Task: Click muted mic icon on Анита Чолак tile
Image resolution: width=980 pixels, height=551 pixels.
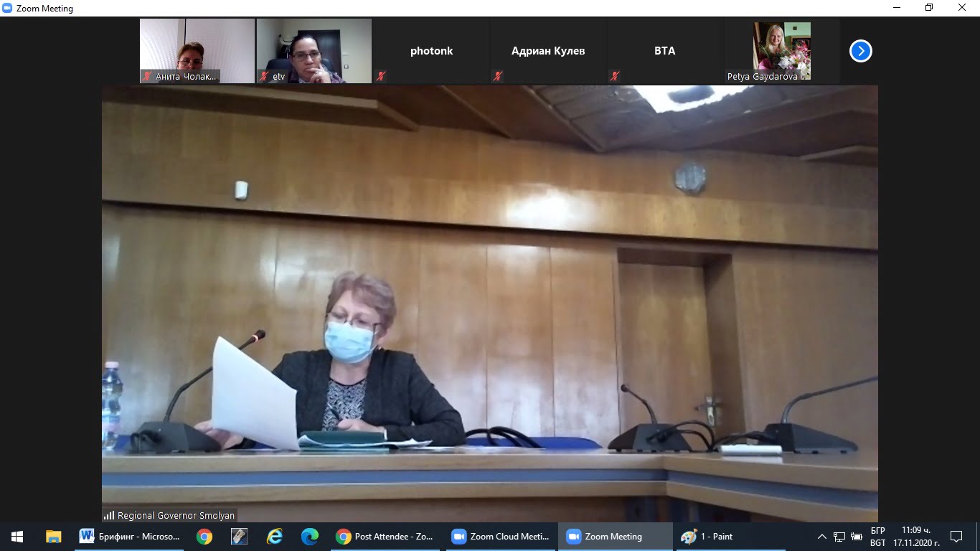Action: click(x=147, y=76)
